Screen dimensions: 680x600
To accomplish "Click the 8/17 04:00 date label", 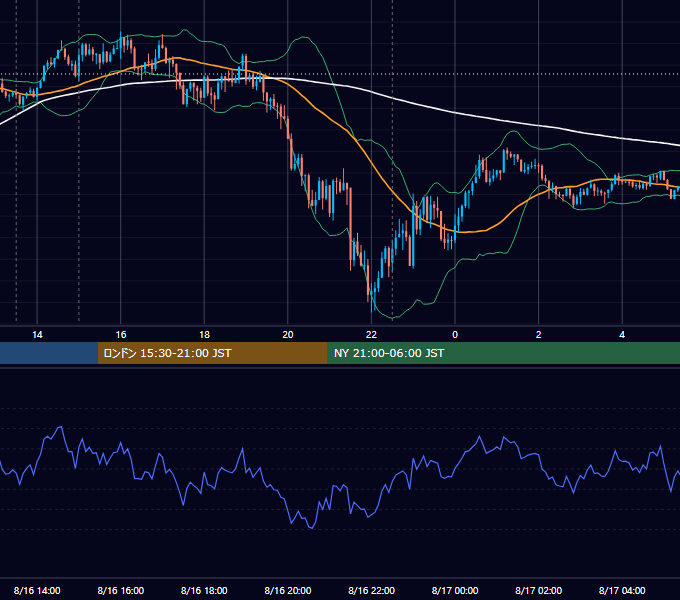I will 622,590.
